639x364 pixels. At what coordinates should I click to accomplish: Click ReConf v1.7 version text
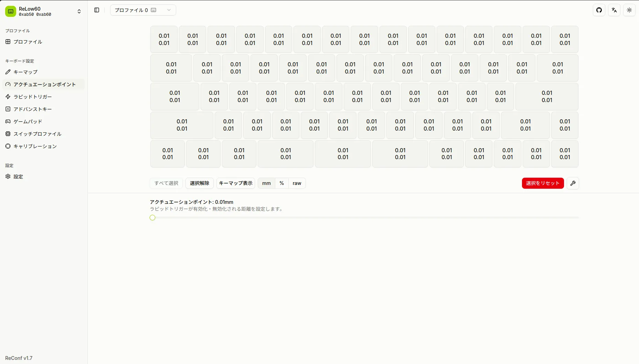pyautogui.click(x=19, y=358)
